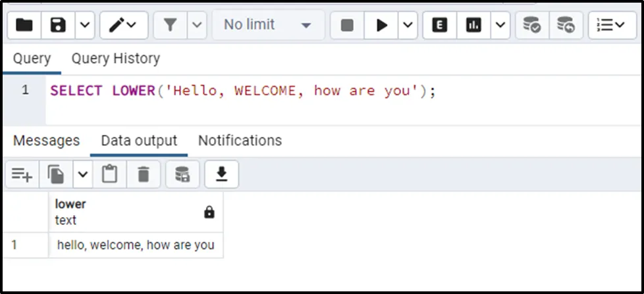
Task: Click the open file folder icon
Action: [x=24, y=26]
